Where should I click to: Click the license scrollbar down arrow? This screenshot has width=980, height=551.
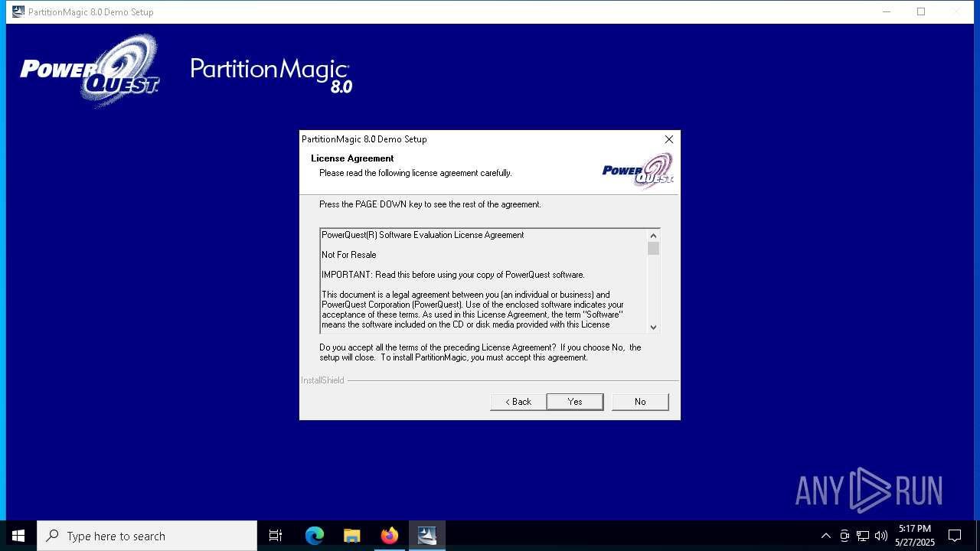click(653, 327)
